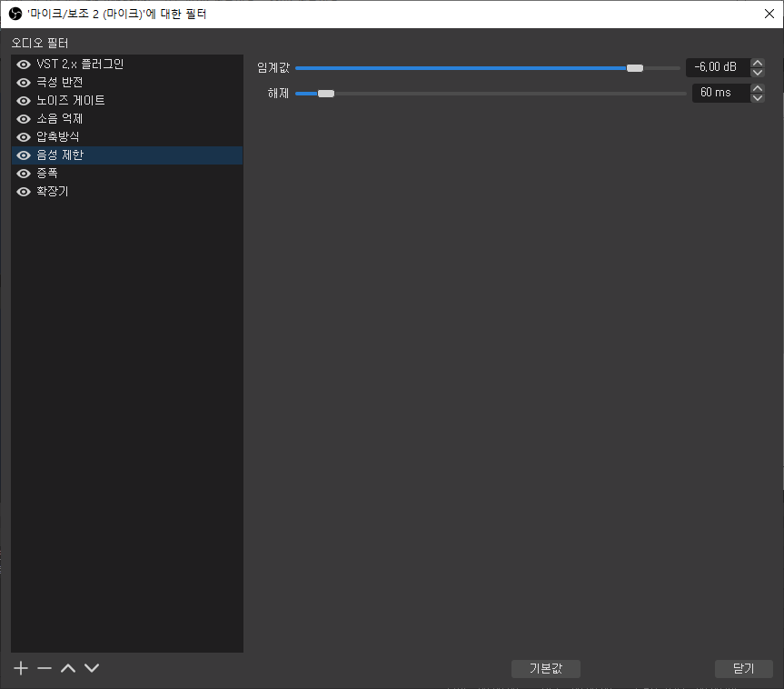Toggle visibility of 극성 반전 filter
The height and width of the screenshot is (689, 784).
click(x=24, y=83)
